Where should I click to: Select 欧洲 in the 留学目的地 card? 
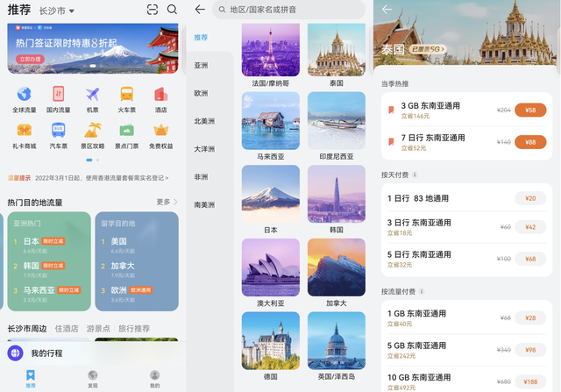pyautogui.click(x=119, y=290)
